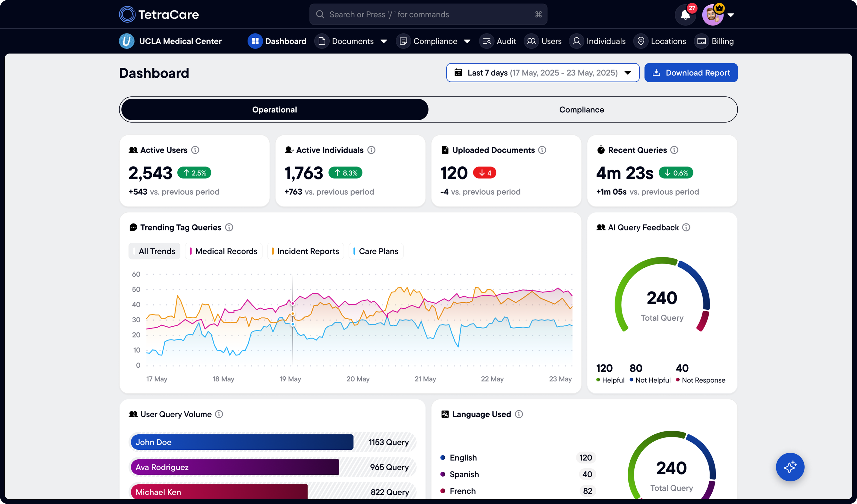857x504 pixels.
Task: Click the John Doe query bar
Action: coord(242,442)
